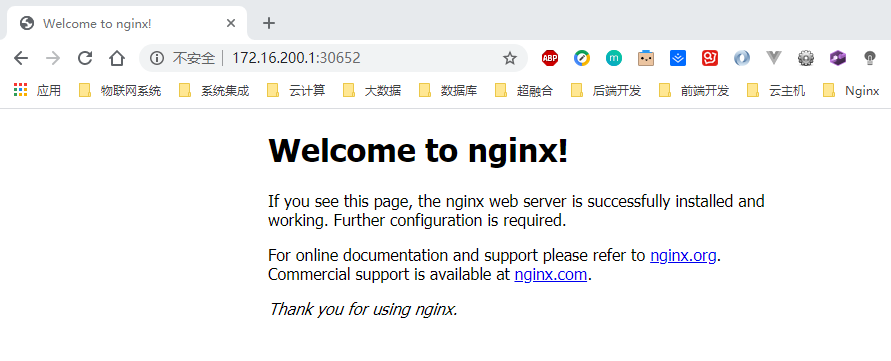Viewport: 891px width, 361px height.
Task: Follow the nginx.com link
Action: [551, 275]
